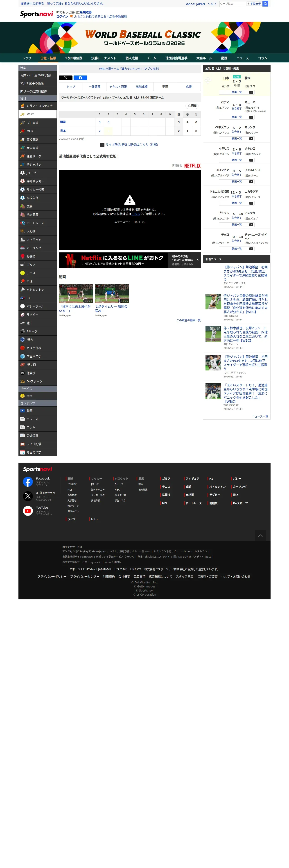Open the ニュース一覧 link
289x868 pixels.
pyautogui.click(x=260, y=417)
